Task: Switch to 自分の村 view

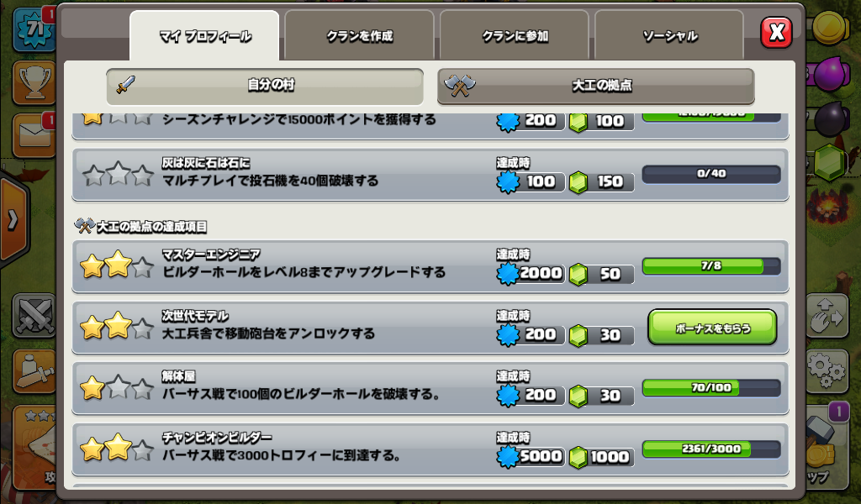Action: (x=265, y=86)
